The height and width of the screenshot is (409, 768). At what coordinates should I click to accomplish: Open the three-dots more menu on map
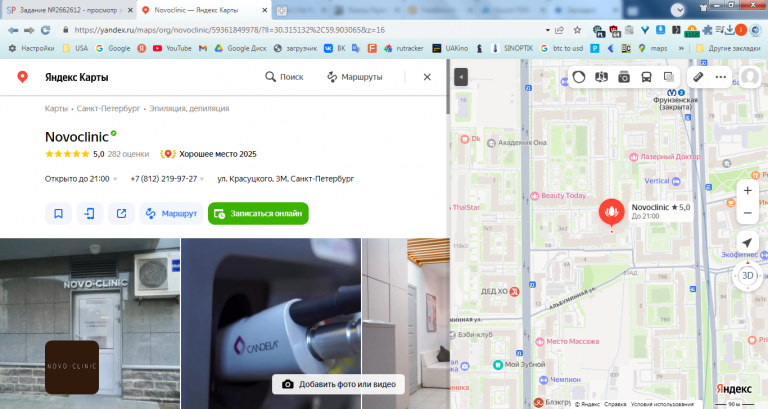coord(720,77)
